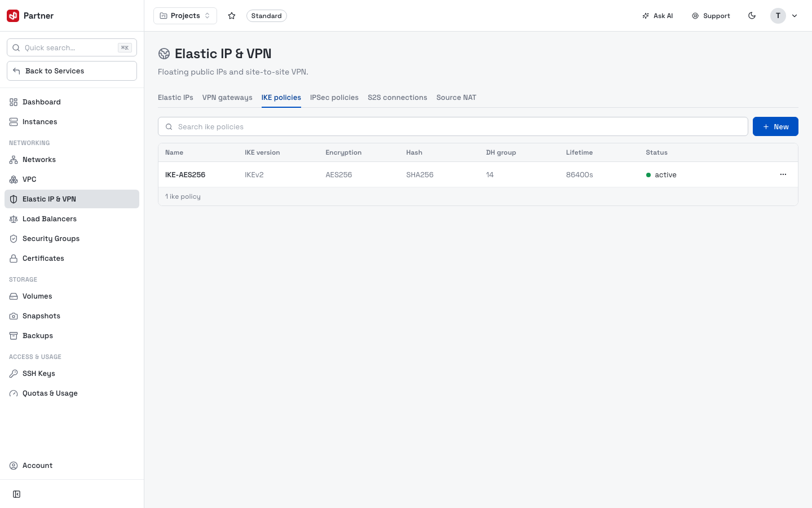This screenshot has height=508, width=812.
Task: Focus the Search ike policies field
Action: point(453,126)
